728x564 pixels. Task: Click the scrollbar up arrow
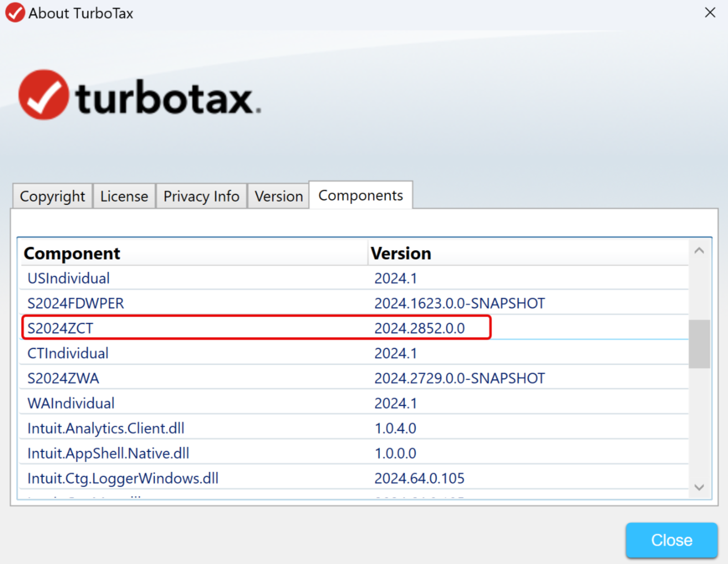pos(699,251)
